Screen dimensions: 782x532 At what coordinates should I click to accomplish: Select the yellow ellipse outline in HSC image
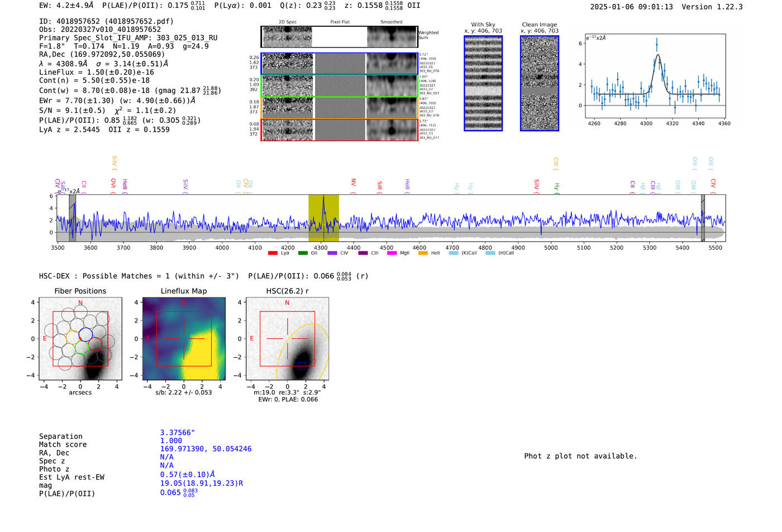point(322,335)
